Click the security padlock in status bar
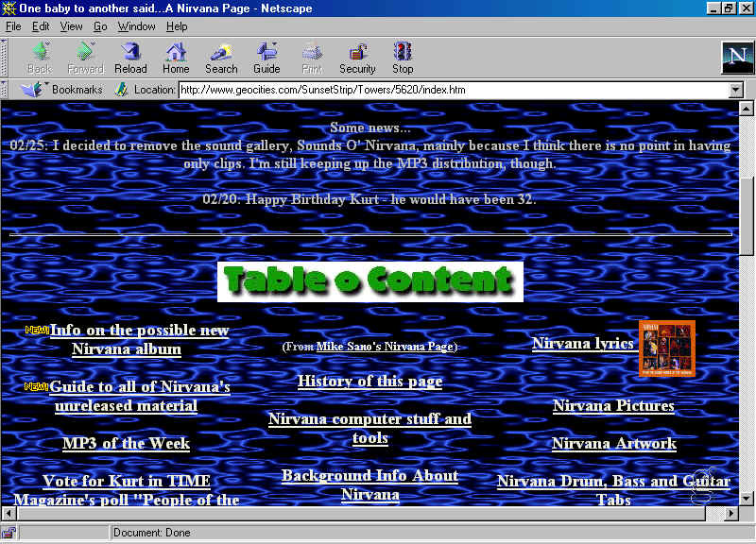The width and height of the screenshot is (756, 544). click(9, 533)
